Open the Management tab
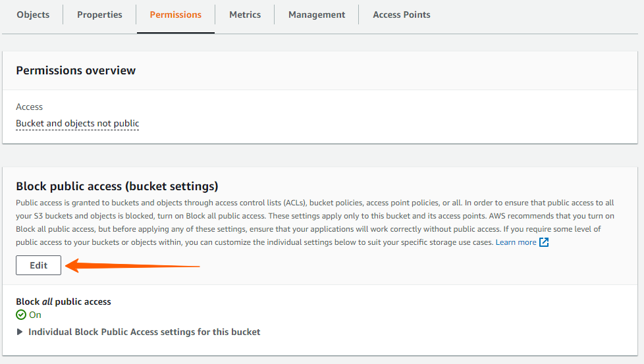This screenshot has width=644, height=364. pyautogui.click(x=317, y=14)
